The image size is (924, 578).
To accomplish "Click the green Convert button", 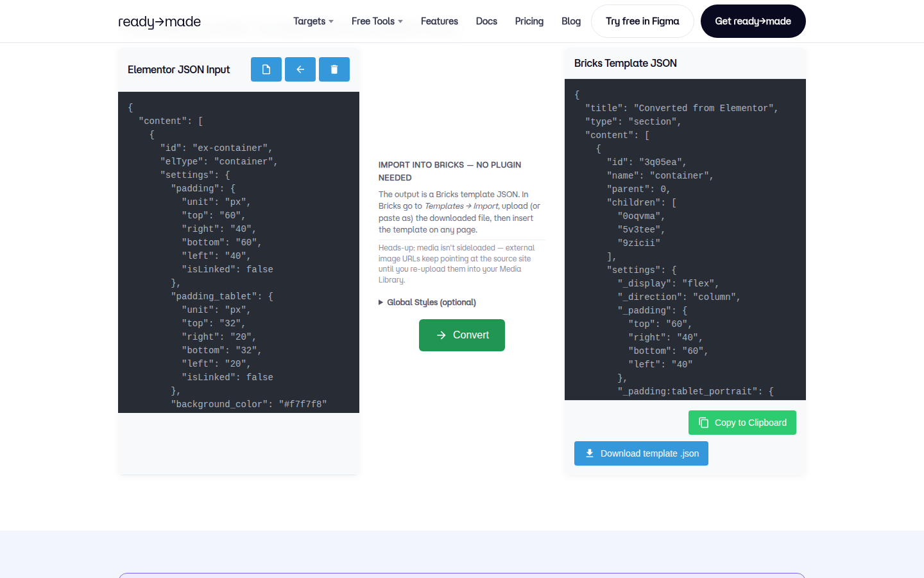I will [462, 335].
